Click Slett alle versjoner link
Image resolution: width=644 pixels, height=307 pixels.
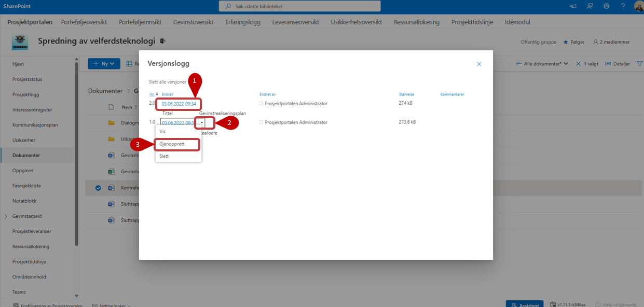tap(167, 82)
